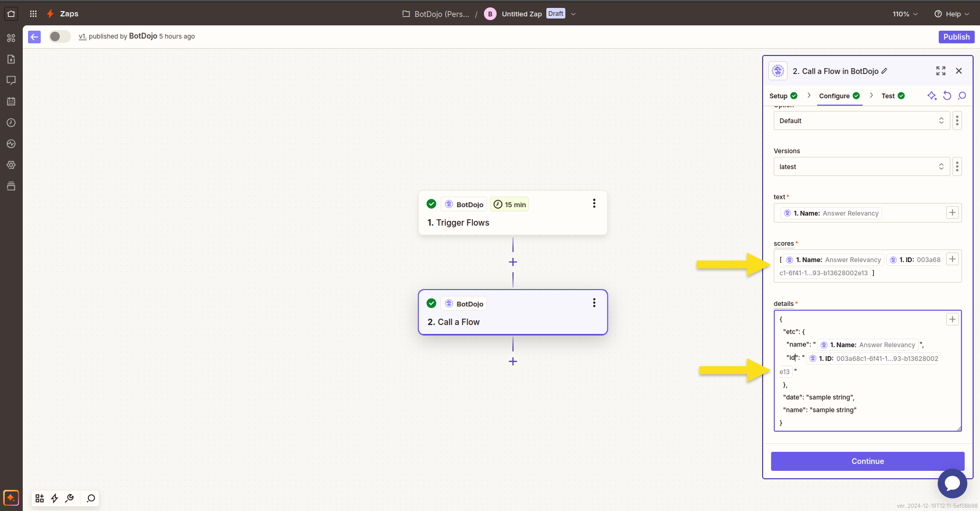Image resolution: width=980 pixels, height=511 pixels.
Task: Click the refresh fields icon in the panel
Action: click(x=947, y=96)
